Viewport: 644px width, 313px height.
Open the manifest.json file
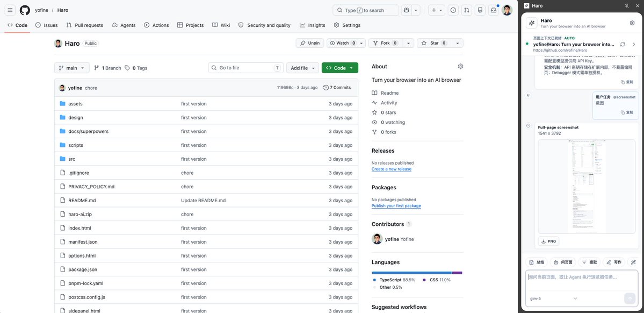pos(83,242)
